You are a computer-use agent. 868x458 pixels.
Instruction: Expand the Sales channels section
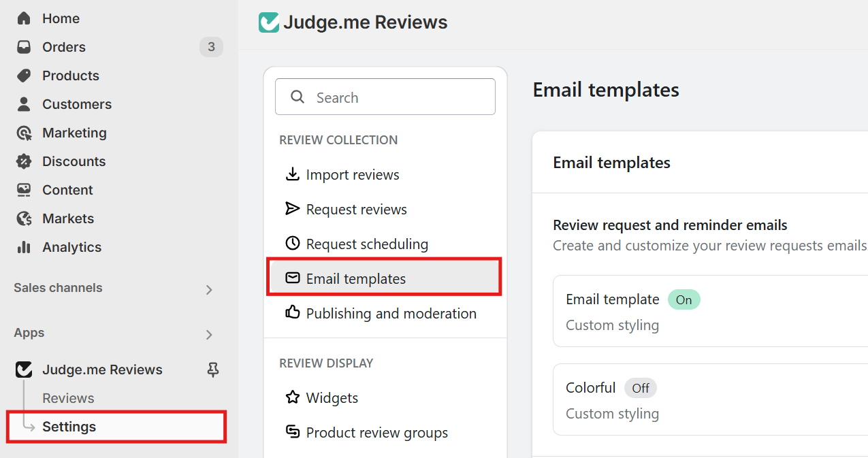tap(209, 289)
